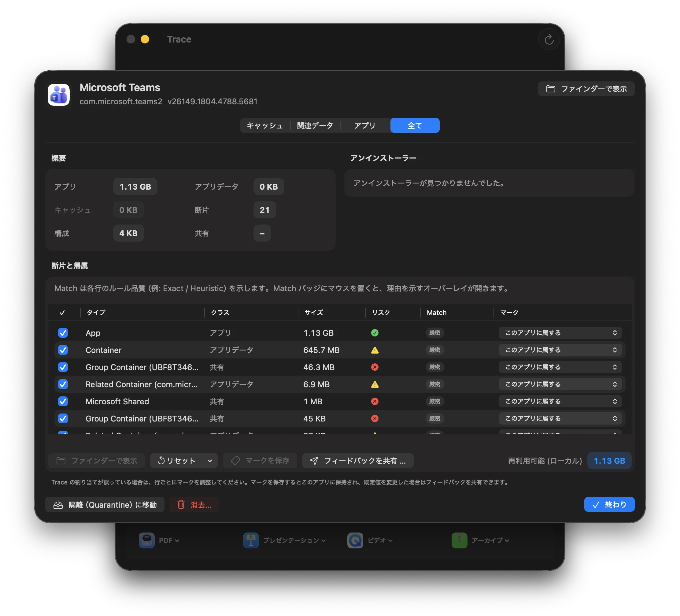680x616 pixels.
Task: Sort by the Match column header
Action: tap(437, 313)
